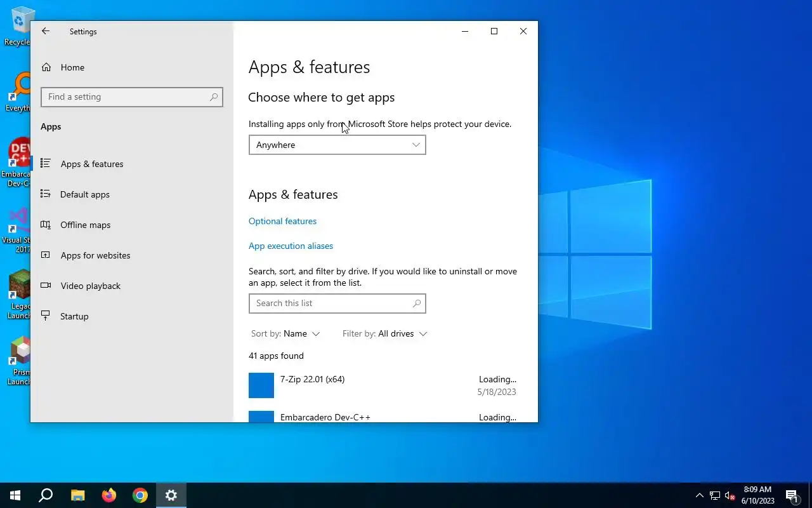
Task: Click Settings gear on taskbar
Action: click(x=171, y=495)
